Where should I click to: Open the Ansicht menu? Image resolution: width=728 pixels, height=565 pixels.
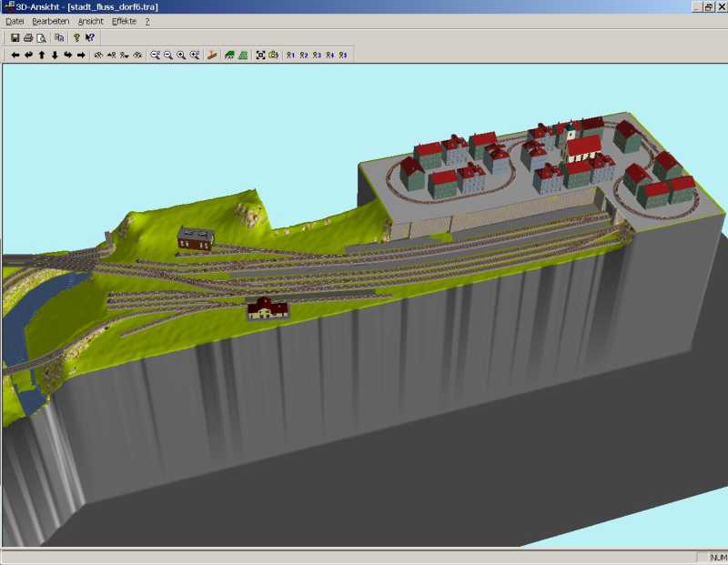pos(91,21)
